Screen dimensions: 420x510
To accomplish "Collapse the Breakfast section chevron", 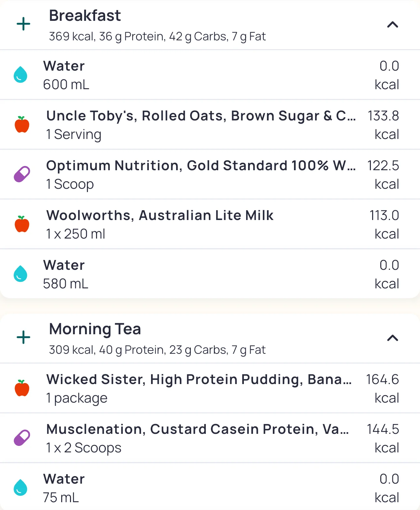I will (x=393, y=25).
